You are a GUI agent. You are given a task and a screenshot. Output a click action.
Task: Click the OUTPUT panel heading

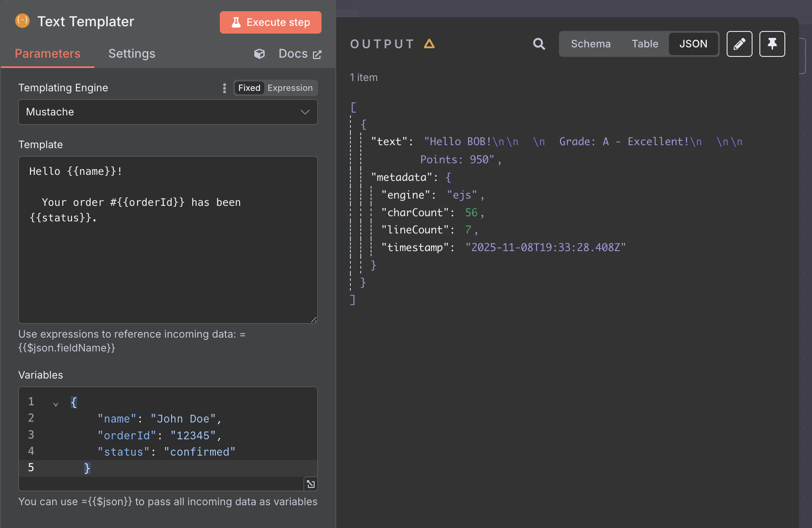(382, 44)
